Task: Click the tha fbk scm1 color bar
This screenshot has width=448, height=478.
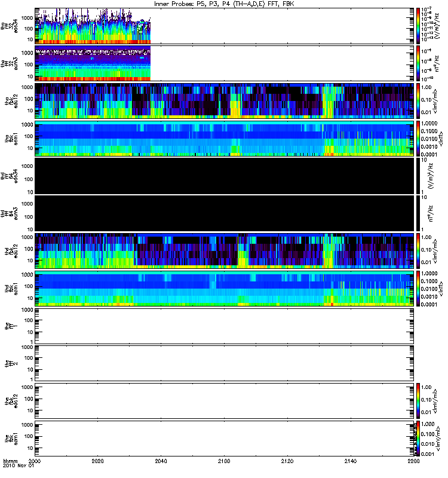Action: [x=418, y=139]
